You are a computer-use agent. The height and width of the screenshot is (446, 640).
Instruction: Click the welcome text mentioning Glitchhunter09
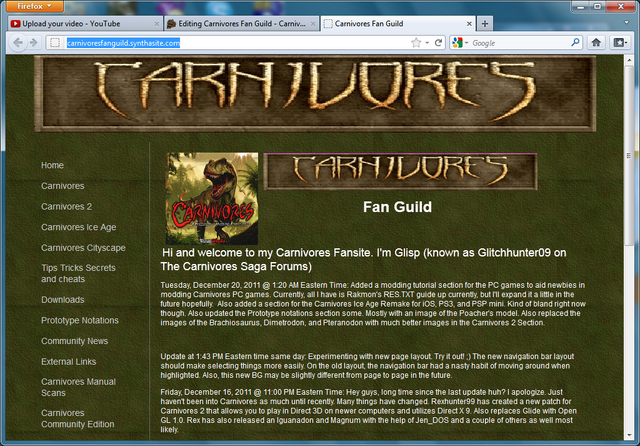click(363, 260)
